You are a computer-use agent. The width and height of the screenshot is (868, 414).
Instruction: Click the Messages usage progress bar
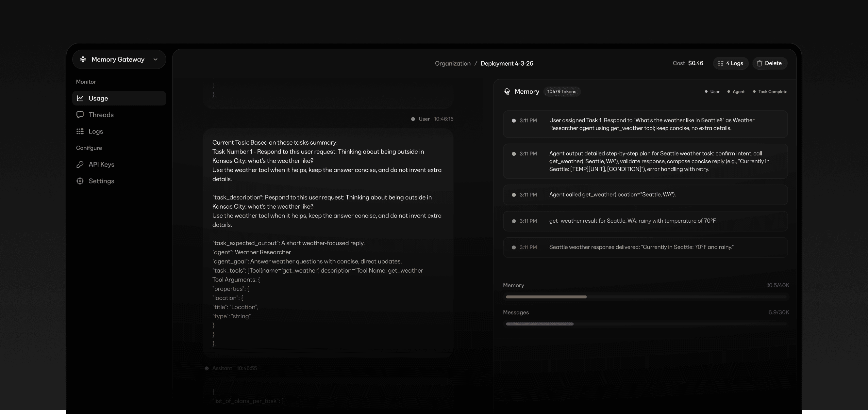646,324
